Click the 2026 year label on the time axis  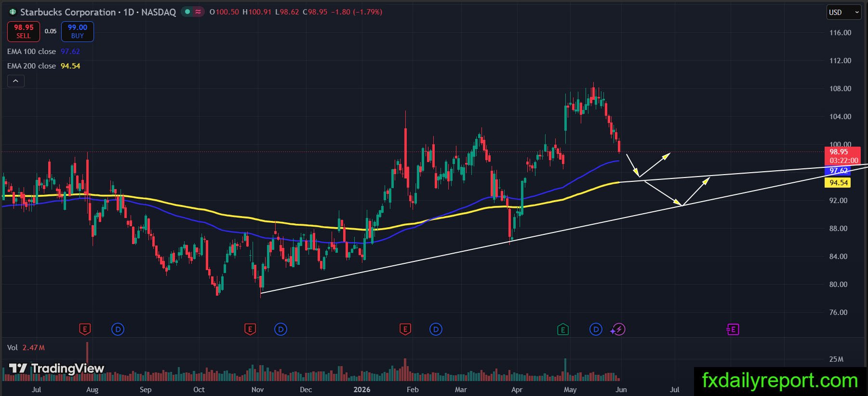pos(362,390)
